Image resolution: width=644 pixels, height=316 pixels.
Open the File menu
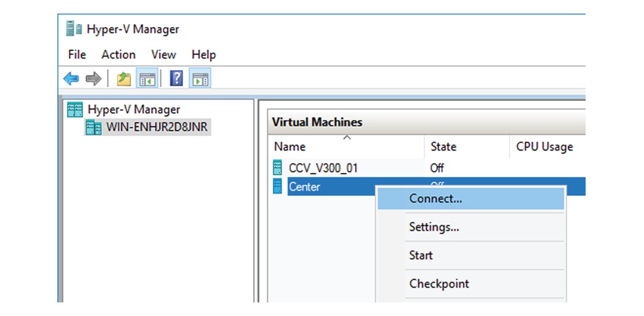pyautogui.click(x=77, y=54)
